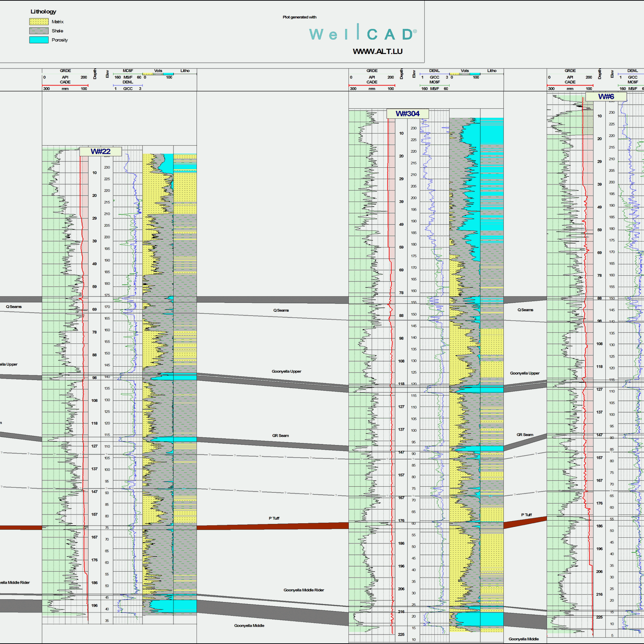This screenshot has width=644, height=644.
Task: Click the Matrix lithology pattern icon
Action: coord(39,21)
